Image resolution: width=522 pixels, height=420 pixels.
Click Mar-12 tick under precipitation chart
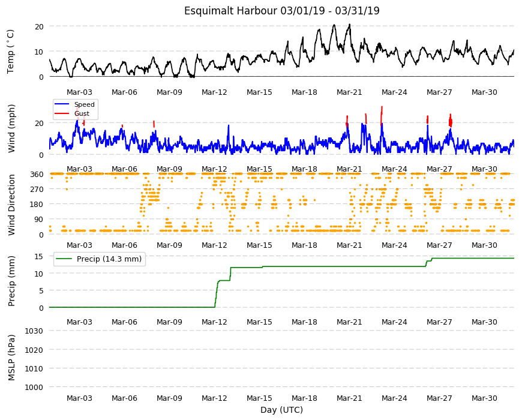pyautogui.click(x=214, y=322)
